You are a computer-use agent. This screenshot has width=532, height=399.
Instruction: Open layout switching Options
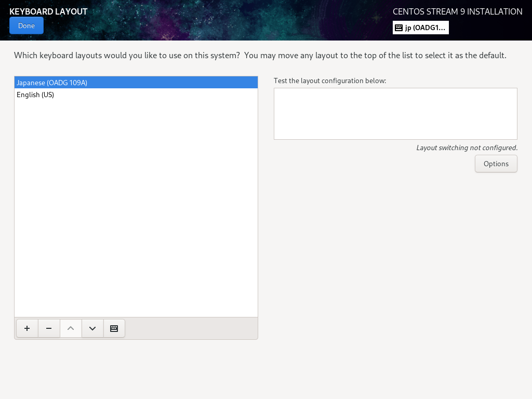tap(496, 164)
